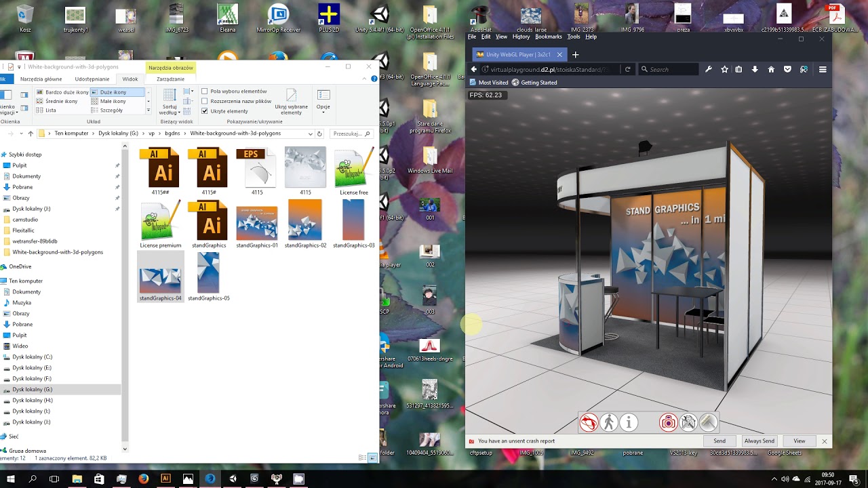Click the red camera screenshot icon
This screenshot has width=868, height=488.
pos(668,423)
